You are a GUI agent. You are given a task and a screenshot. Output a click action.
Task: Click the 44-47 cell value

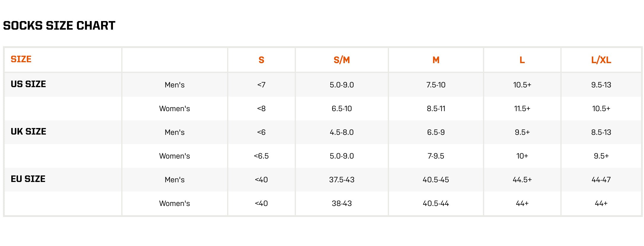pos(601,180)
